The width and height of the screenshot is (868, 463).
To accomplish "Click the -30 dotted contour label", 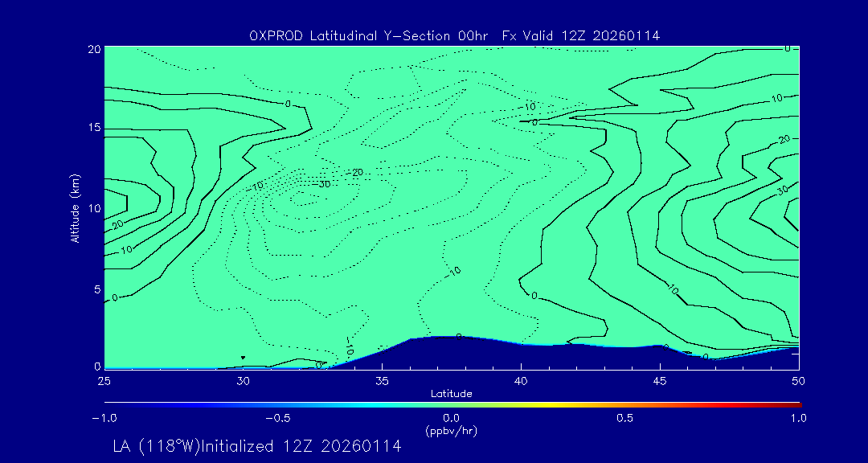I will [325, 184].
